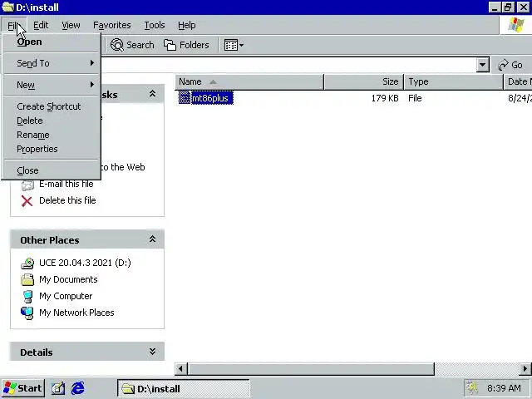Open UCE 20.04.3 2021 (D:) drive

click(85, 263)
